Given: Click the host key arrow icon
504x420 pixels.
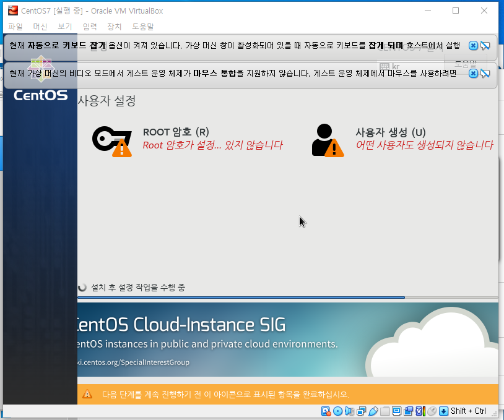Looking at the screenshot, I should click(443, 411).
